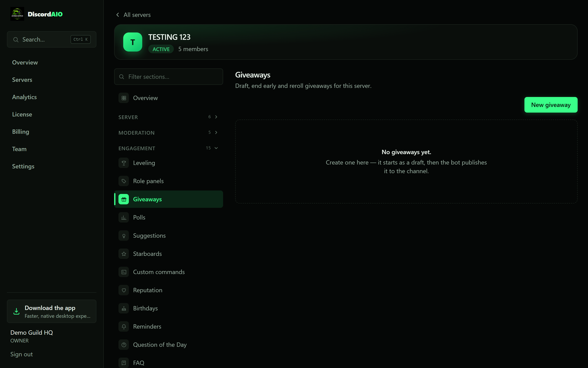Click the Suggestions lightbulb icon
This screenshot has height=368, width=588.
point(124,236)
